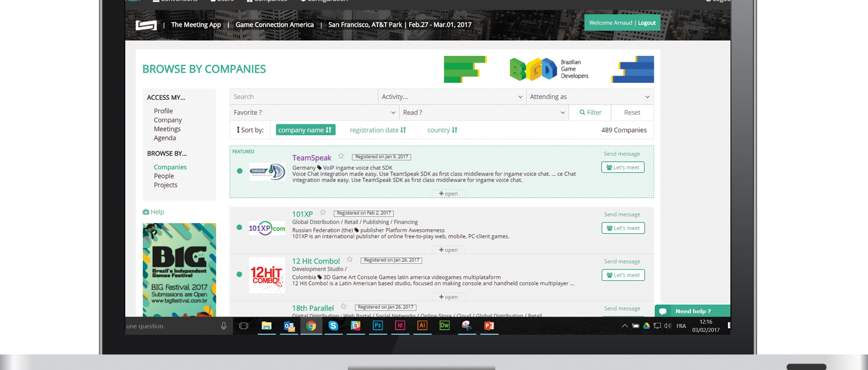
Task: Open Agenda in the sidebar
Action: [165, 138]
